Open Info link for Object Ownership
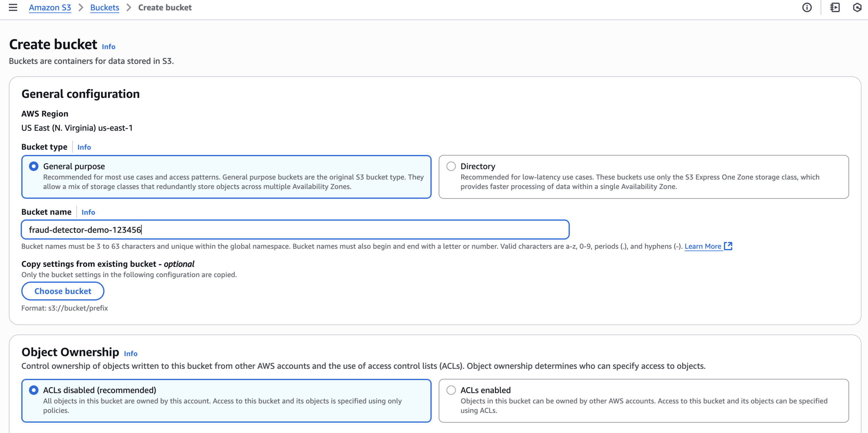 131,353
